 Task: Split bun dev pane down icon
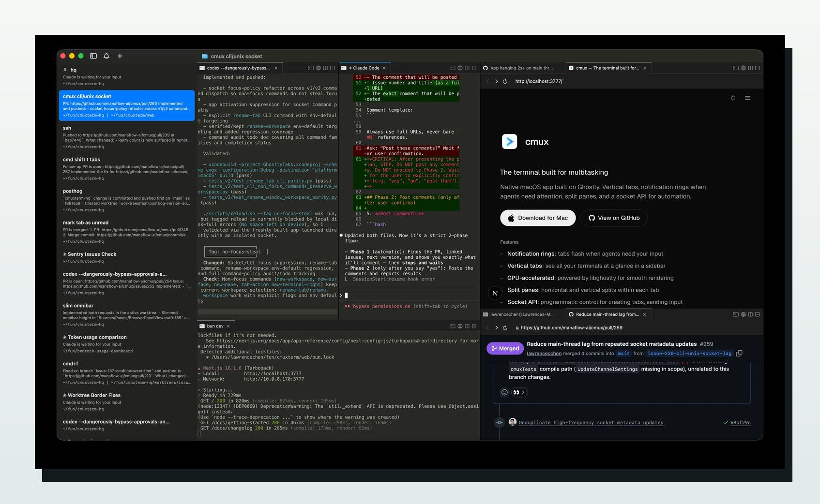point(474,326)
